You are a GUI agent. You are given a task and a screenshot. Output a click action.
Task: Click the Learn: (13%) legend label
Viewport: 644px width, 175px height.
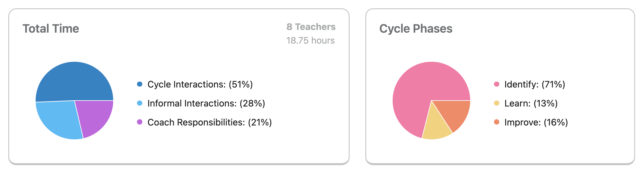(x=531, y=104)
